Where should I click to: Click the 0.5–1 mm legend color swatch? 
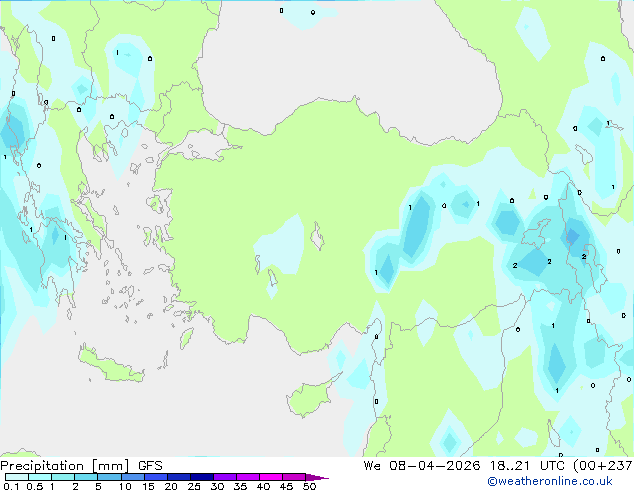click(40, 477)
